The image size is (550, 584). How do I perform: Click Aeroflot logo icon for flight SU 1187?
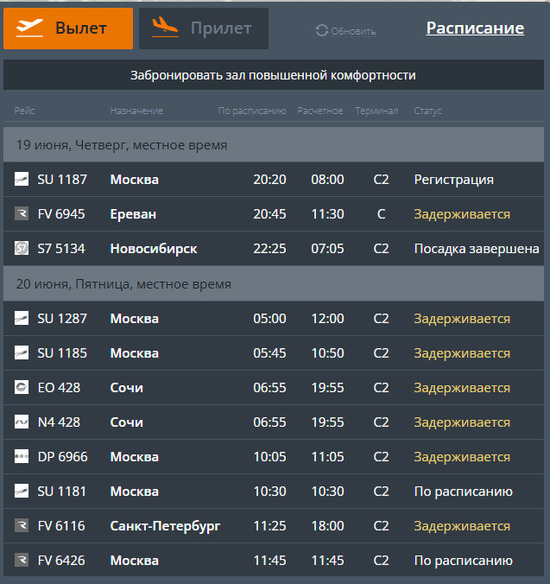(22, 179)
